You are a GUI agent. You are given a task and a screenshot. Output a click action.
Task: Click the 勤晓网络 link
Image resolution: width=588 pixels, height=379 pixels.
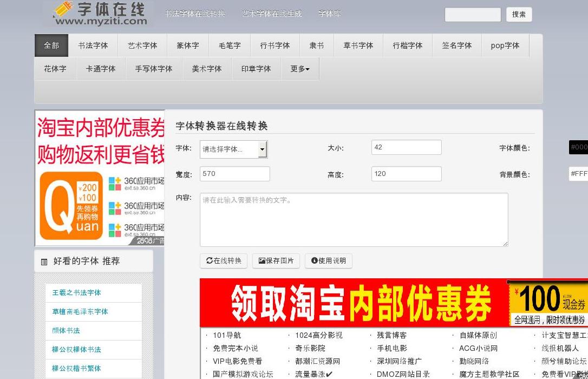[474, 361]
